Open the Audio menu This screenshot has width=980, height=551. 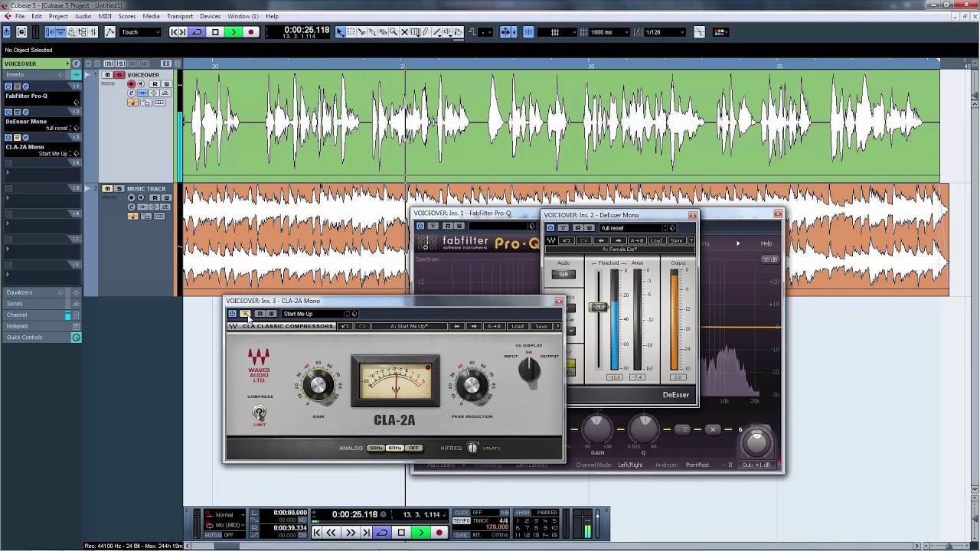tap(83, 16)
